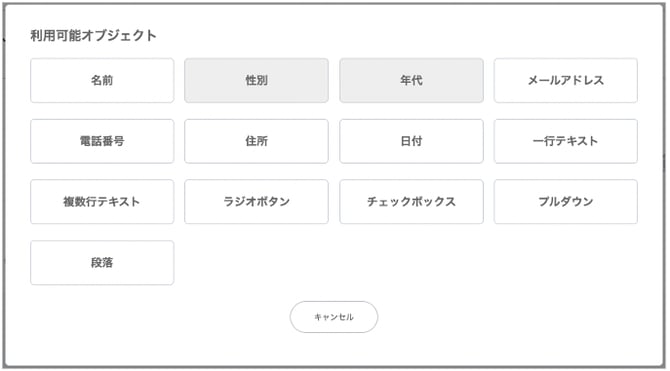Add a ラジオボタン object

[256, 202]
